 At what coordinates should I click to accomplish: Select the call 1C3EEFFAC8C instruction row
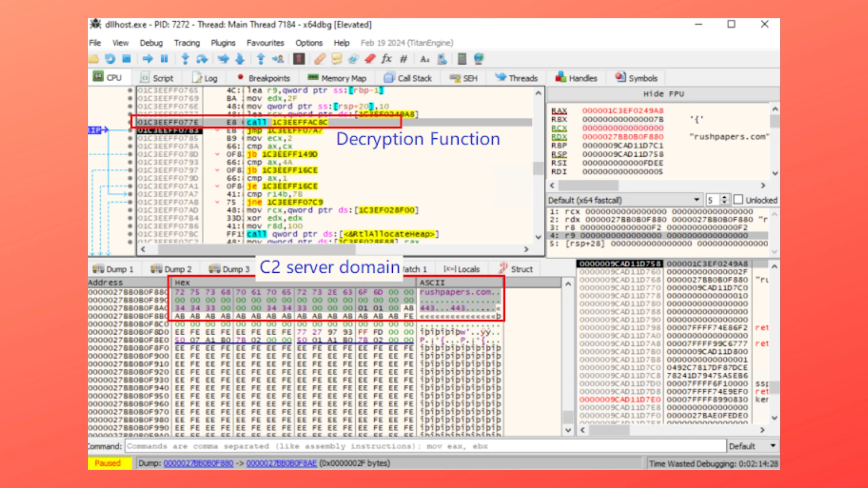(335, 122)
